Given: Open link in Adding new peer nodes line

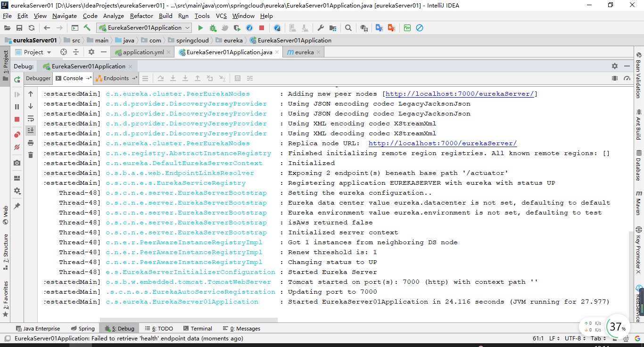Looking at the screenshot, I should [460, 94].
